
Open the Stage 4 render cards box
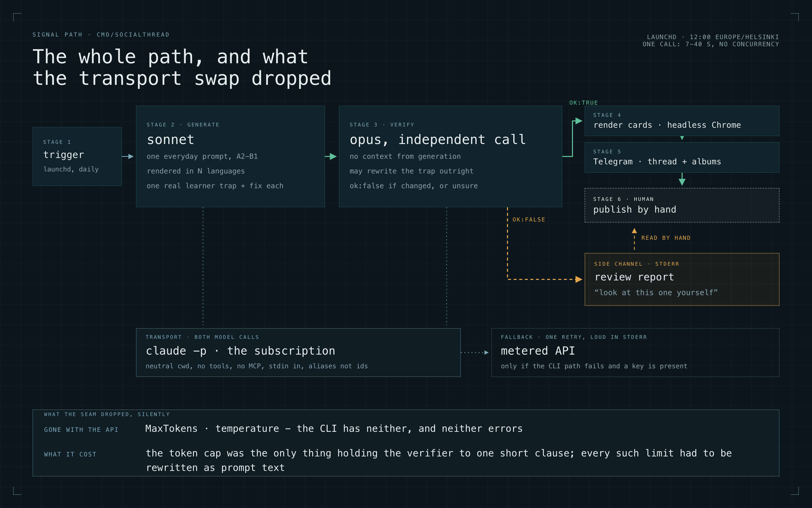point(682,121)
